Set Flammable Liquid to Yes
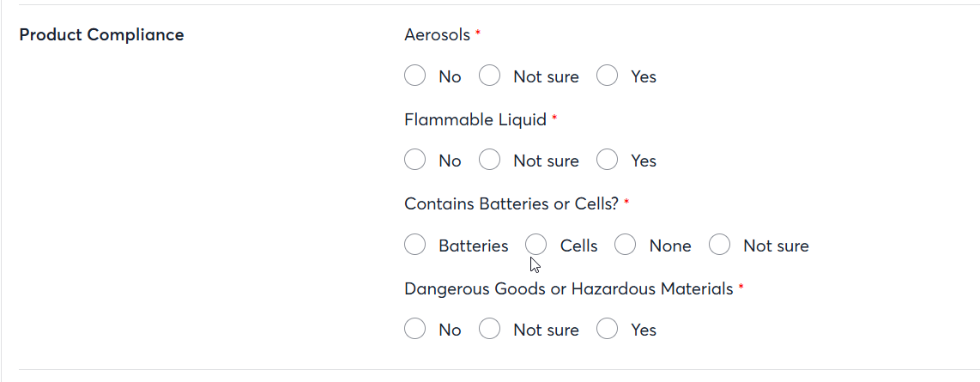Image resolution: width=980 pixels, height=382 pixels. click(608, 161)
